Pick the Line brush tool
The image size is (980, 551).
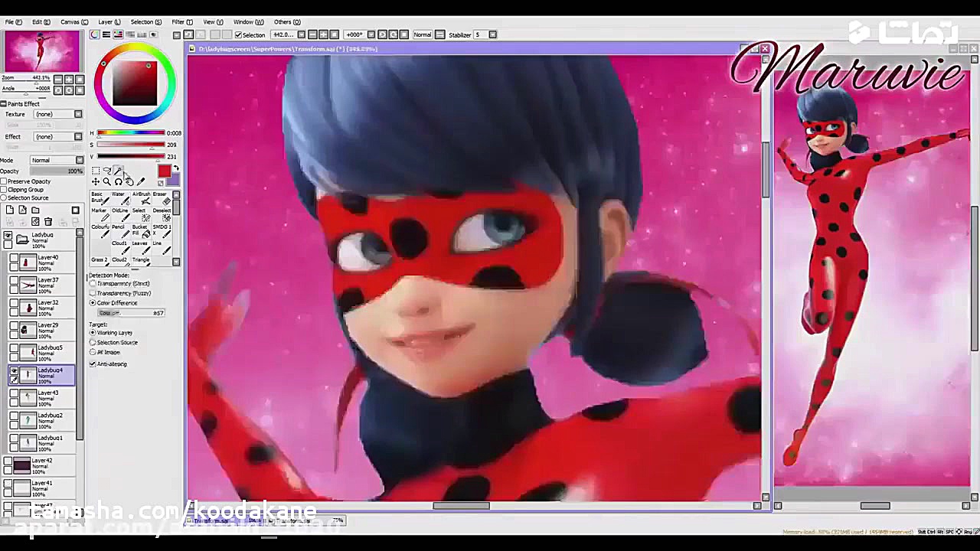tap(161, 248)
